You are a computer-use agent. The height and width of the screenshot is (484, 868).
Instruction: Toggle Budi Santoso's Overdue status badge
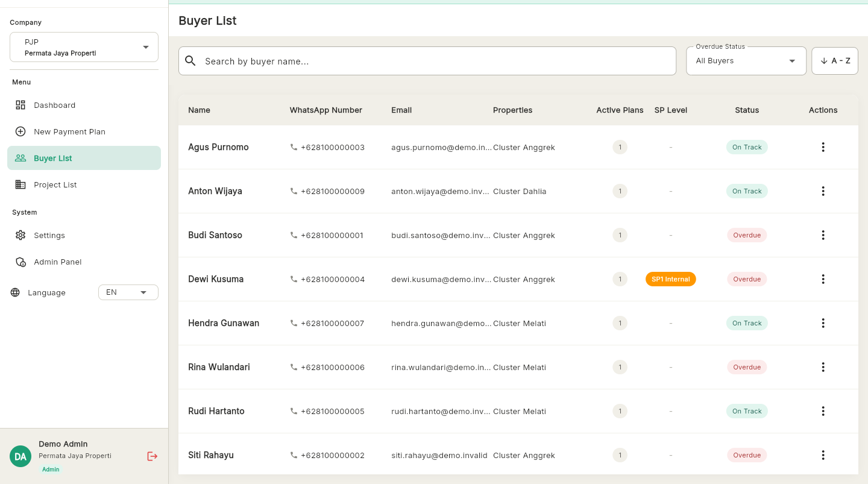[747, 235]
